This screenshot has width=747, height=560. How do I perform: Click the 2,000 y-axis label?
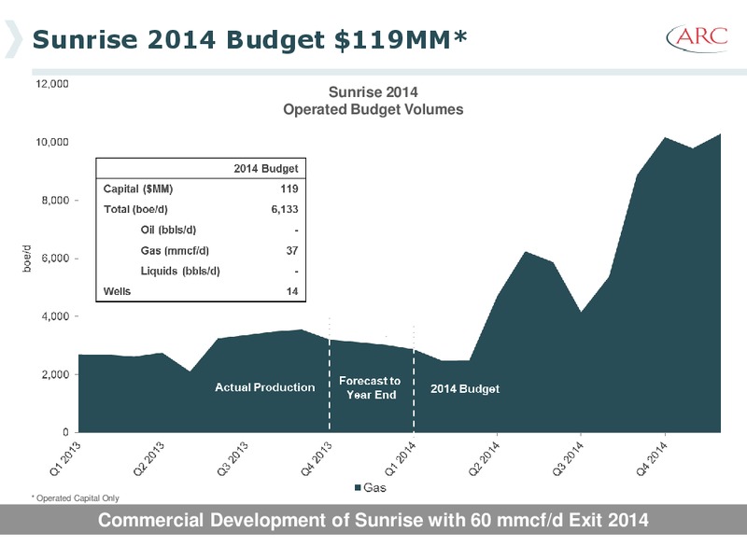pos(55,374)
